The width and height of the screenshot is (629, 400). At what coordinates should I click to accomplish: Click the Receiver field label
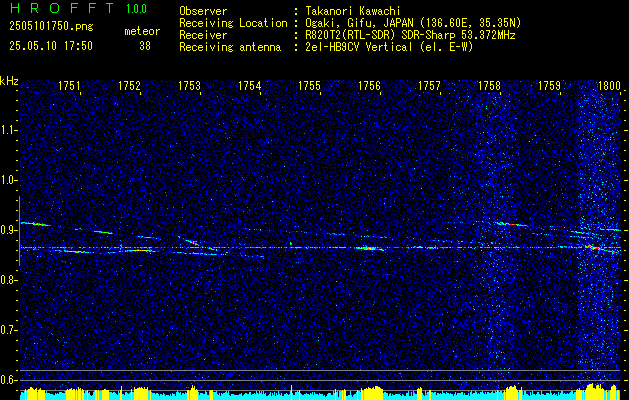click(x=203, y=35)
